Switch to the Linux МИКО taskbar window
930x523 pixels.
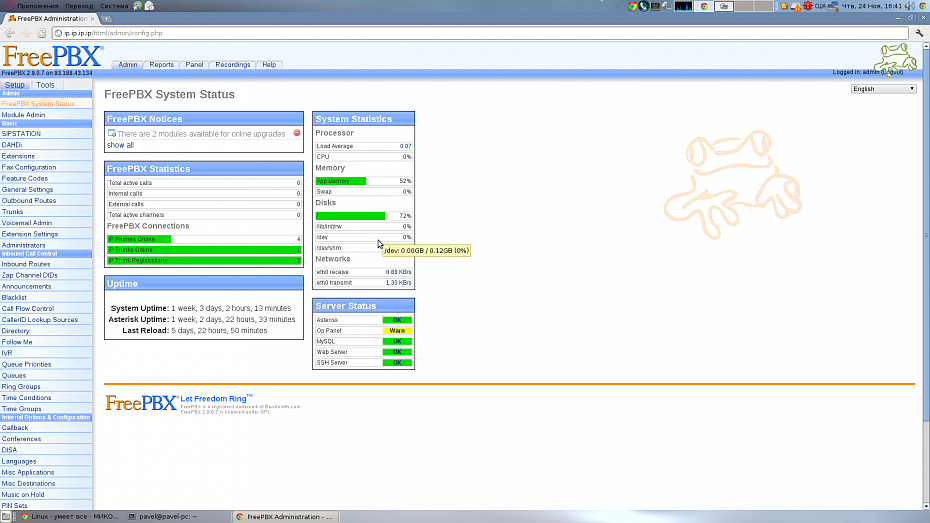click(x=71, y=516)
